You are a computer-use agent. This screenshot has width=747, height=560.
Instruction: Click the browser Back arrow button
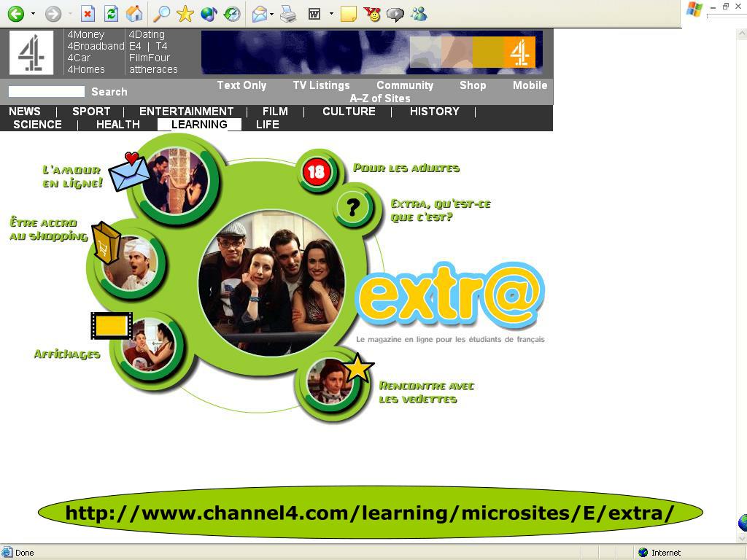(16, 14)
